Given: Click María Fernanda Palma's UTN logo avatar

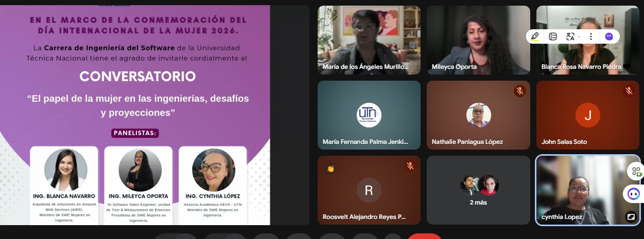Looking at the screenshot, I should tap(369, 115).
